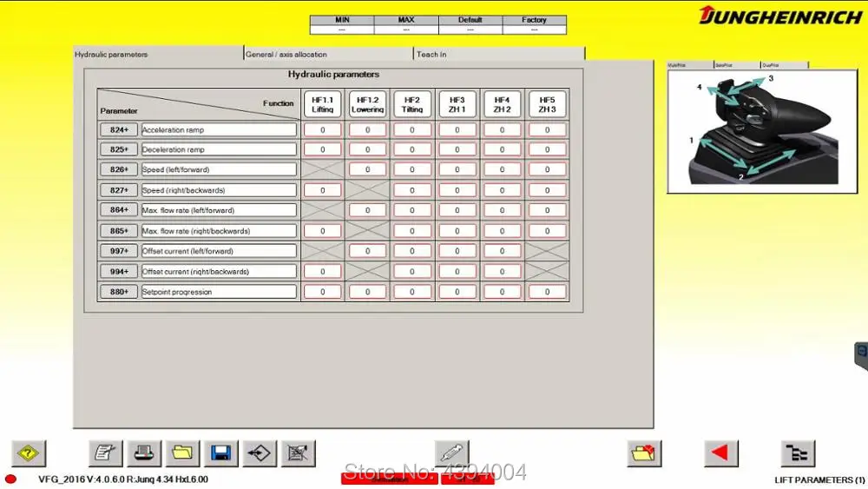Select HF5 ZH3 column header
The image size is (868, 489).
tap(547, 104)
